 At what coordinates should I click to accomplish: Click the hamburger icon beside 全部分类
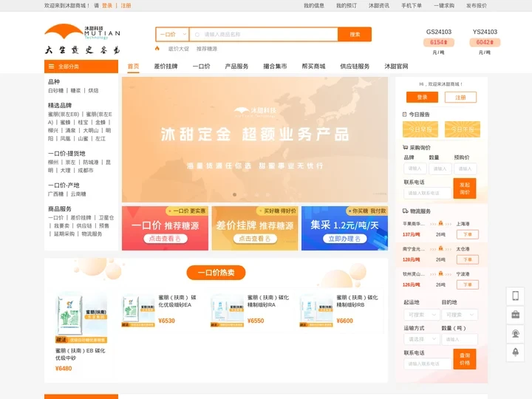[51, 66]
